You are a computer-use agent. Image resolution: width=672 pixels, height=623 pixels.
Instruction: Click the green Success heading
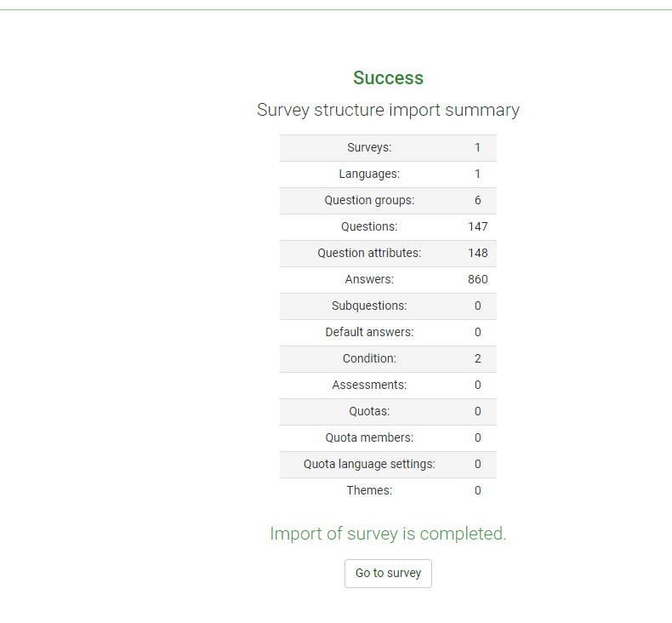tap(388, 78)
